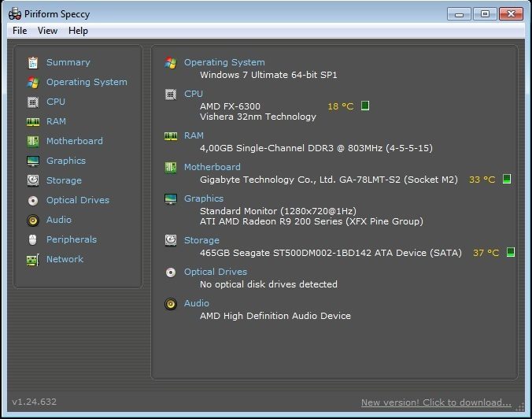The width and height of the screenshot is (532, 419).
Task: Click the Speccy app icon in title bar
Action: (x=15, y=13)
